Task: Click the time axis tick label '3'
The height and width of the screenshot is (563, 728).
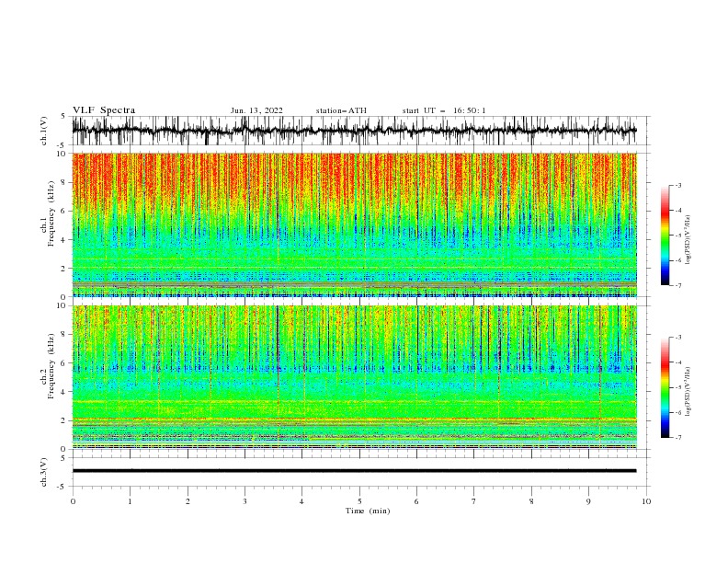Action: pyautogui.click(x=245, y=501)
